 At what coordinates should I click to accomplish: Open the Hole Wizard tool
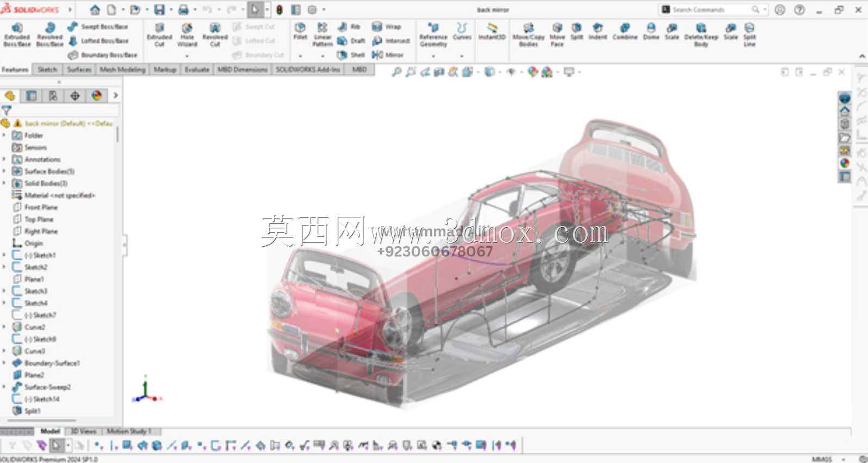[187, 35]
